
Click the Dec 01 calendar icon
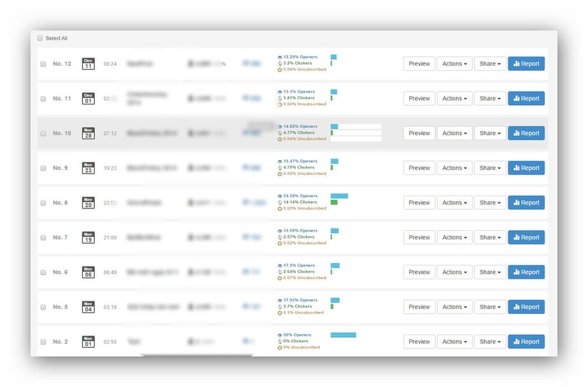88,99
